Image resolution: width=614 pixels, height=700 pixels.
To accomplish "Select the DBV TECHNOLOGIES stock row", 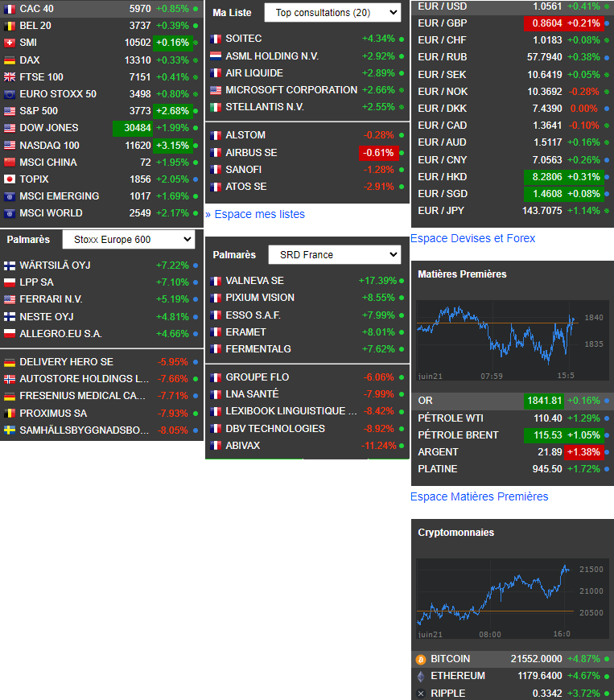I will tap(307, 429).
